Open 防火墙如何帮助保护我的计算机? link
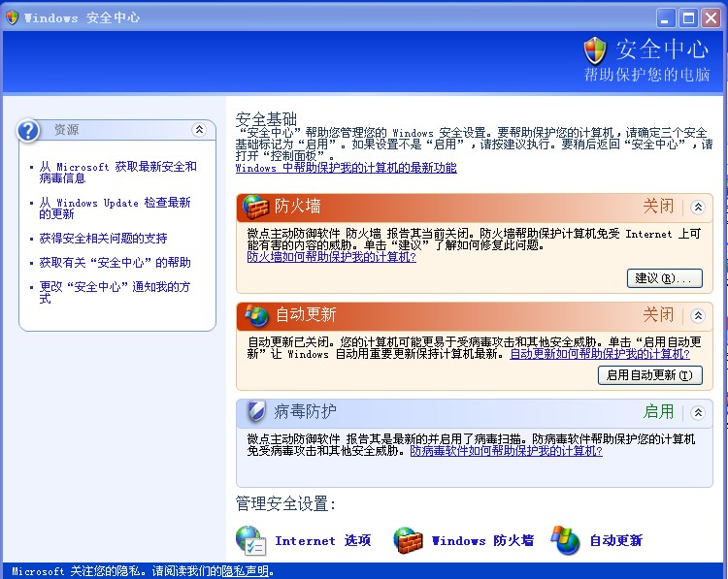728x579 pixels. [332, 257]
